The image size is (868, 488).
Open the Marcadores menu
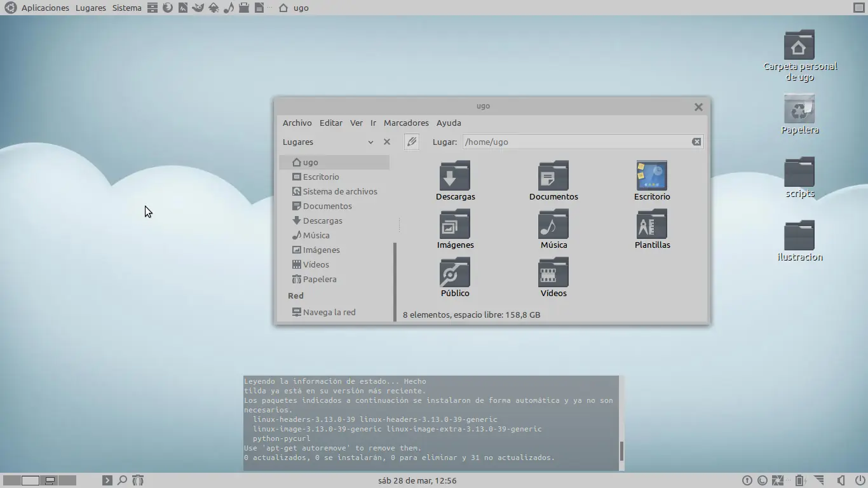click(x=406, y=123)
